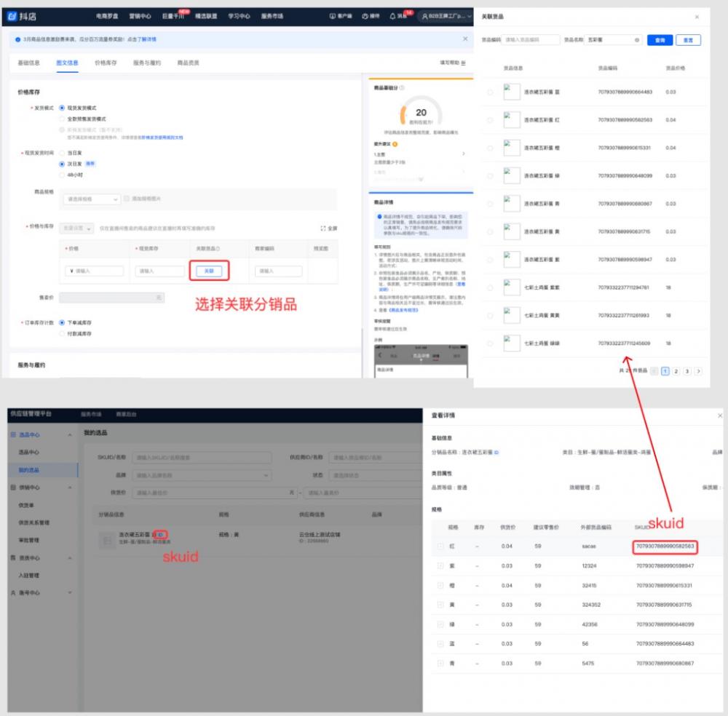This screenshot has width=728, height=716.
Task: Close the blue announcement banner
Action: (465, 39)
